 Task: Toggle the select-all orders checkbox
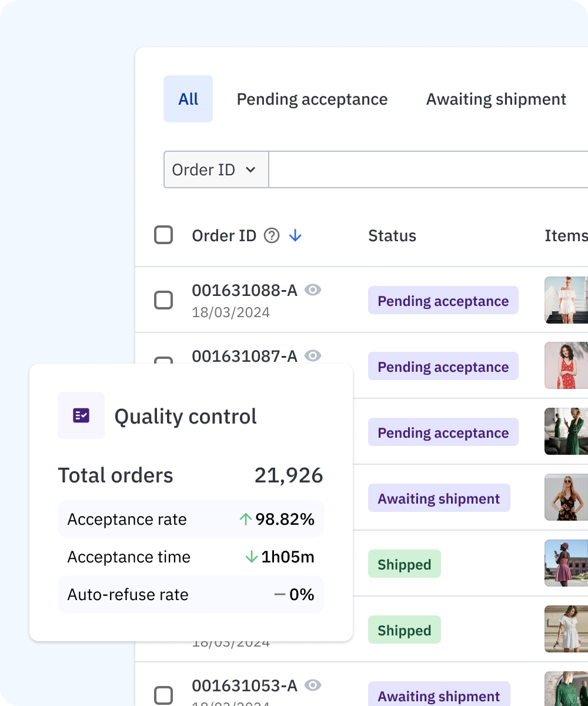[163, 235]
